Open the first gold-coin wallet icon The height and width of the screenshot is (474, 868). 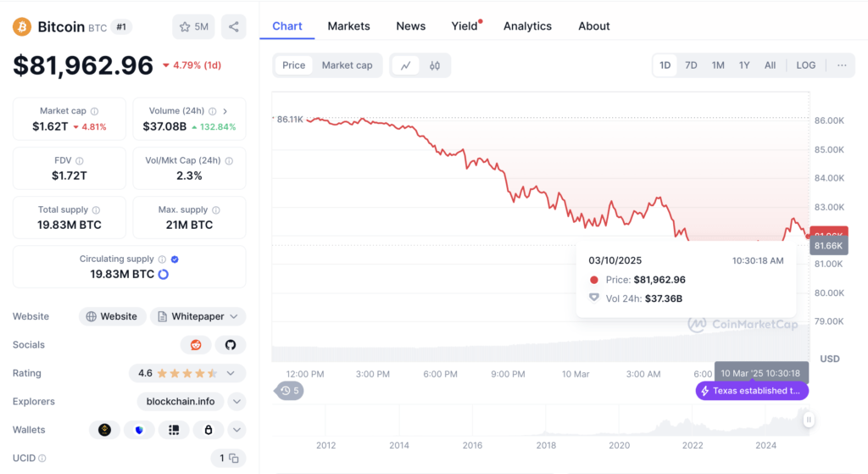104,430
